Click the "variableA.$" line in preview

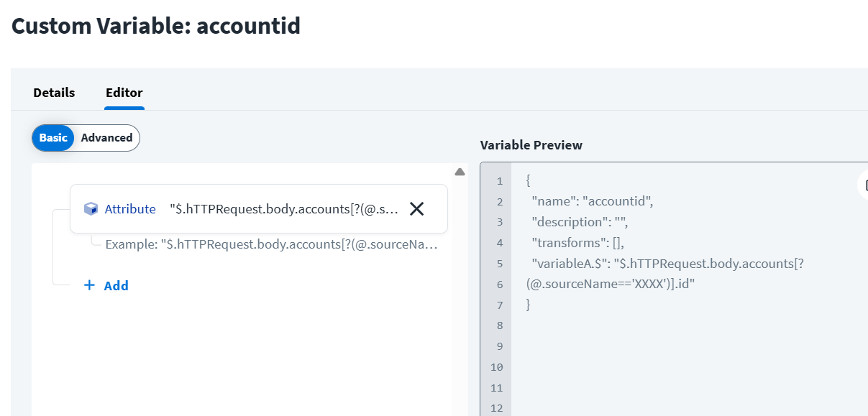coord(667,264)
